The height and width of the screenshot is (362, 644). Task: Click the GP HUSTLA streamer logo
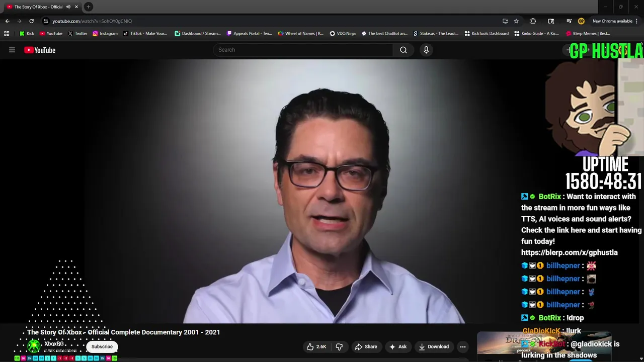[606, 51]
